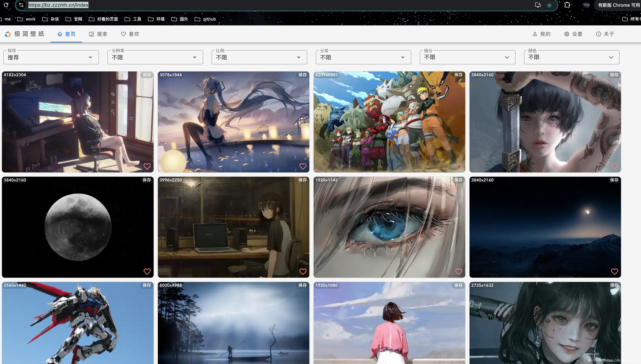641x364 pixels.
Task: Toggle heart on Hatsune Miku wallpaper
Action: [x=303, y=166]
